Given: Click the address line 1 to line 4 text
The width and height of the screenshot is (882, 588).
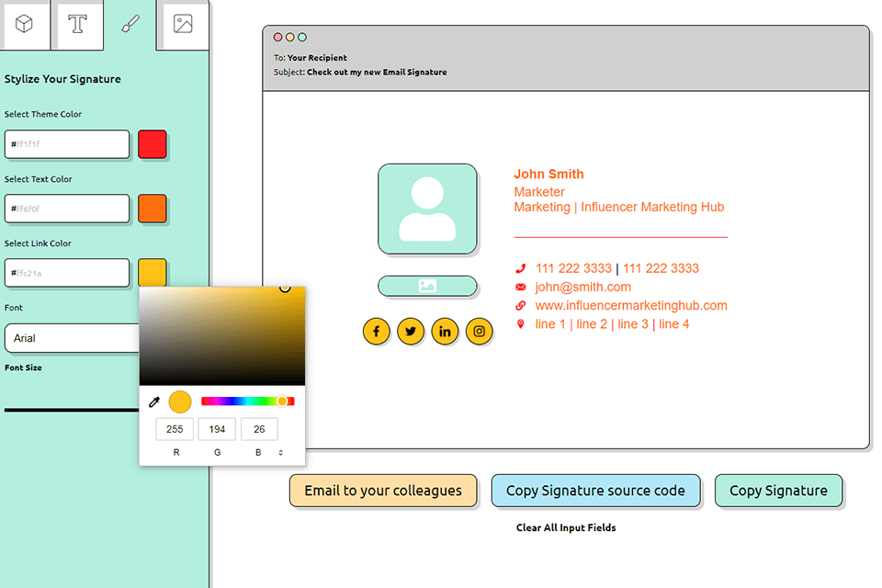Looking at the screenshot, I should tap(612, 324).
